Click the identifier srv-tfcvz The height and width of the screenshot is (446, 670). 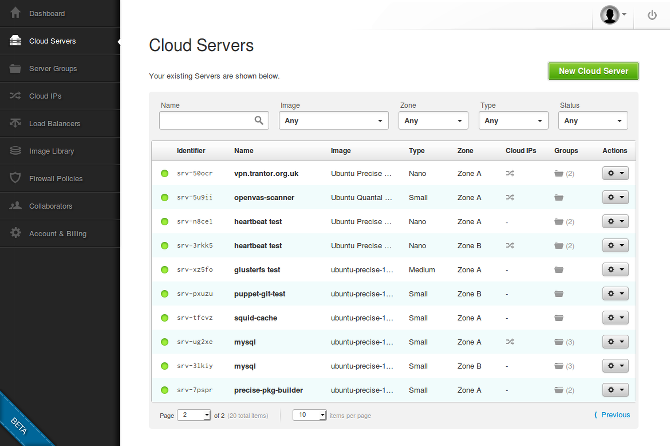(194, 318)
